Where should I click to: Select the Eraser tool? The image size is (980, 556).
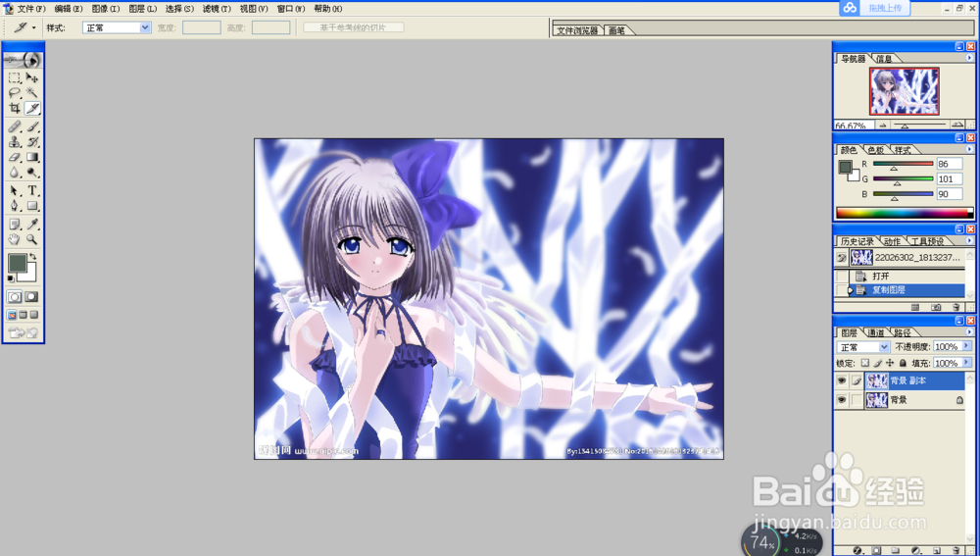point(15,157)
